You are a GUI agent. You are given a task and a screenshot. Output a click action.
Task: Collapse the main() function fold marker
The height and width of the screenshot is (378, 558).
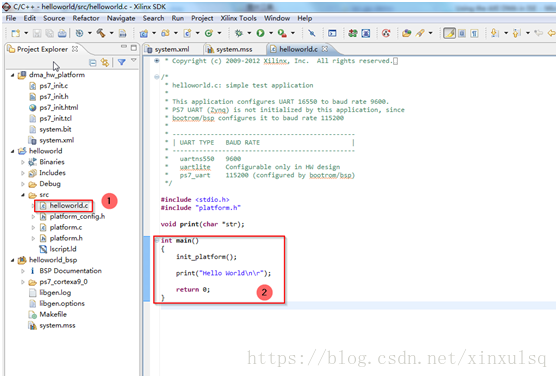coord(157,241)
